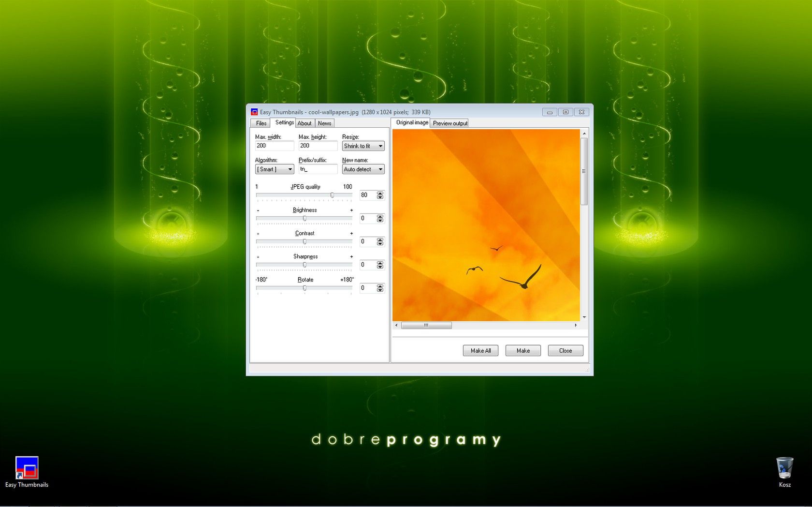Viewport: 812px width, 507px height.
Task: Decrease Brightness with down spinner arrow
Action: pyautogui.click(x=380, y=221)
